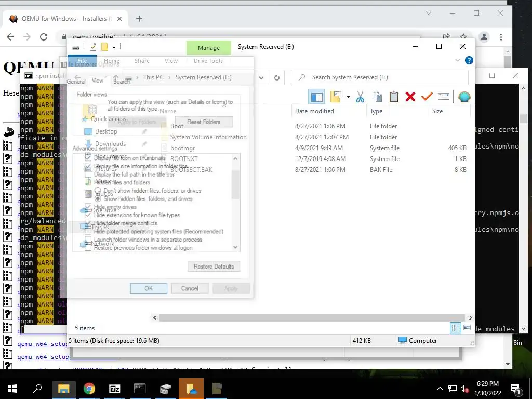
Task: Enable Launch folder windows in separate process
Action: [88, 239]
